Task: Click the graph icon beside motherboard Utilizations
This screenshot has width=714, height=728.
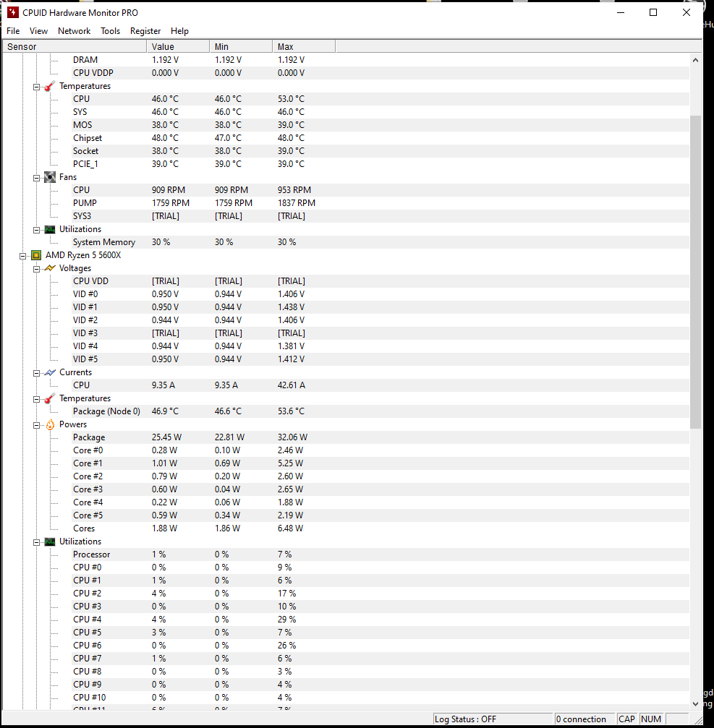Action: pos(50,229)
